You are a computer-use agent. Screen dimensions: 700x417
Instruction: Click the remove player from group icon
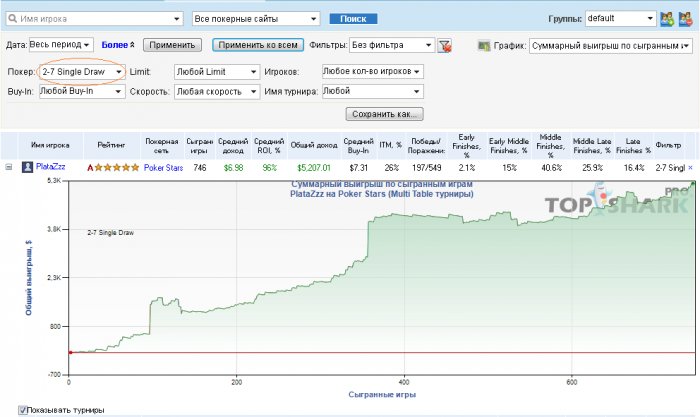pos(685,19)
